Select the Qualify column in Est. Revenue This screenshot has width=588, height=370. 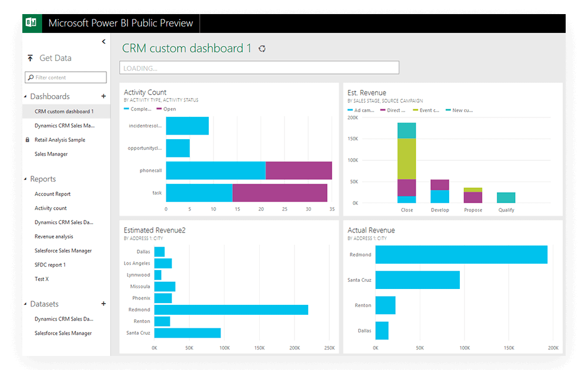506,198
